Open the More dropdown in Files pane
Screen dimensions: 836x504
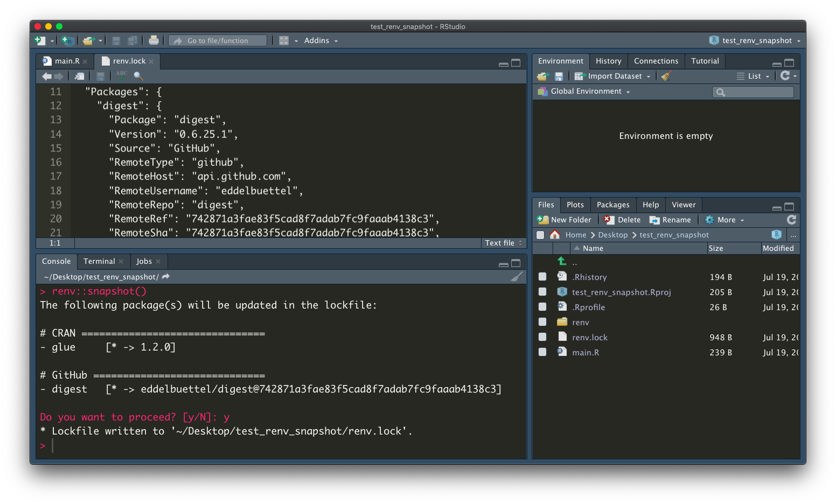pyautogui.click(x=725, y=220)
